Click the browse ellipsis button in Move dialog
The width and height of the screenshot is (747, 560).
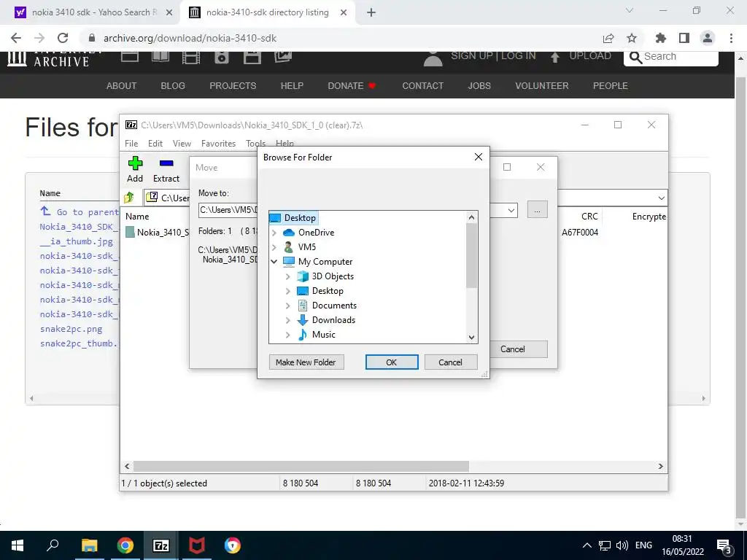pos(538,209)
